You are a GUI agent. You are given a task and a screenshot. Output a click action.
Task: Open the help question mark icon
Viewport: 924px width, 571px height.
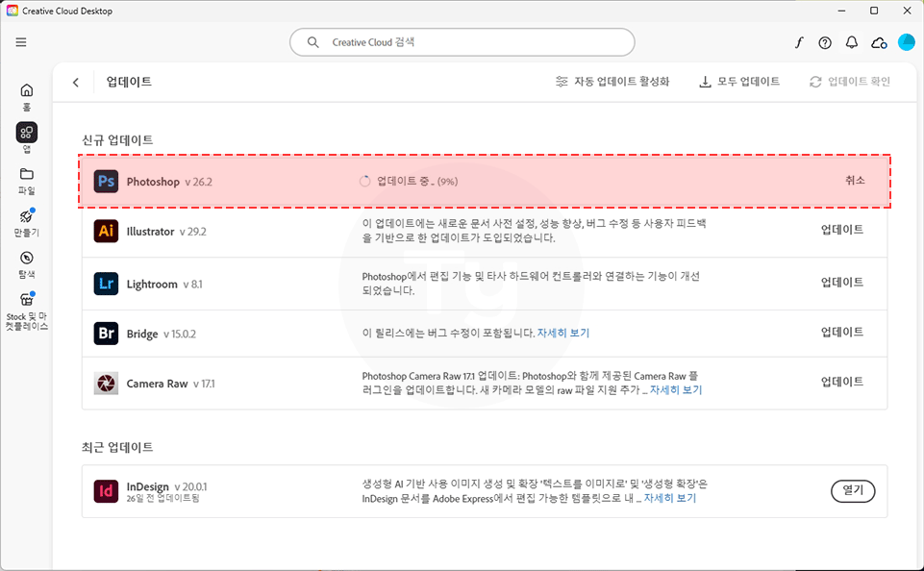point(825,42)
